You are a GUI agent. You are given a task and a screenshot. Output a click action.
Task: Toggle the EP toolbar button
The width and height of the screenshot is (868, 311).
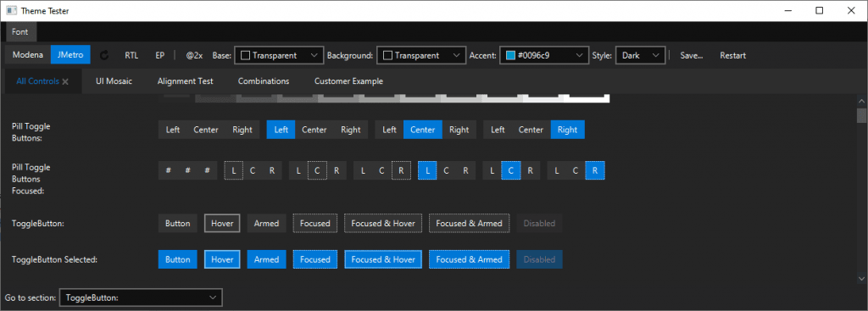click(x=160, y=55)
